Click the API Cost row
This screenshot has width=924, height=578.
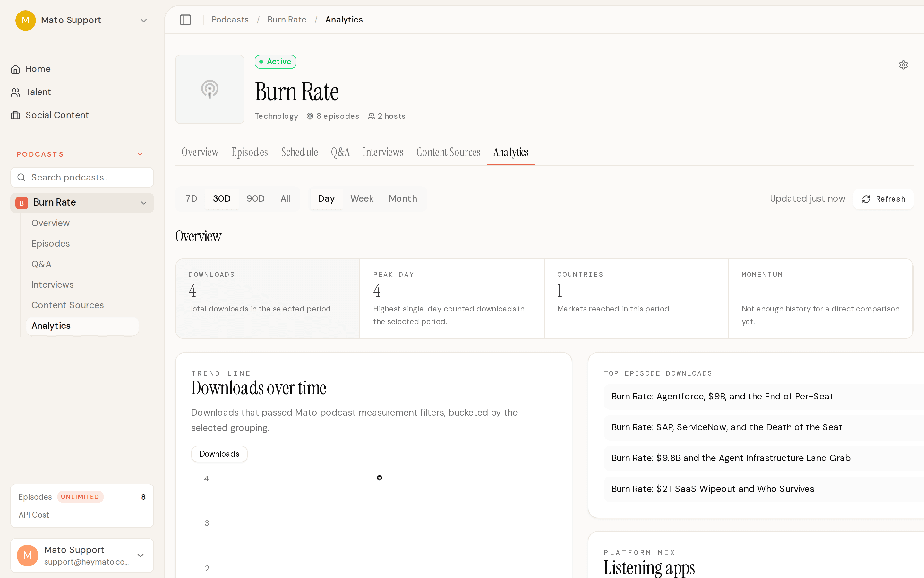[x=82, y=515]
